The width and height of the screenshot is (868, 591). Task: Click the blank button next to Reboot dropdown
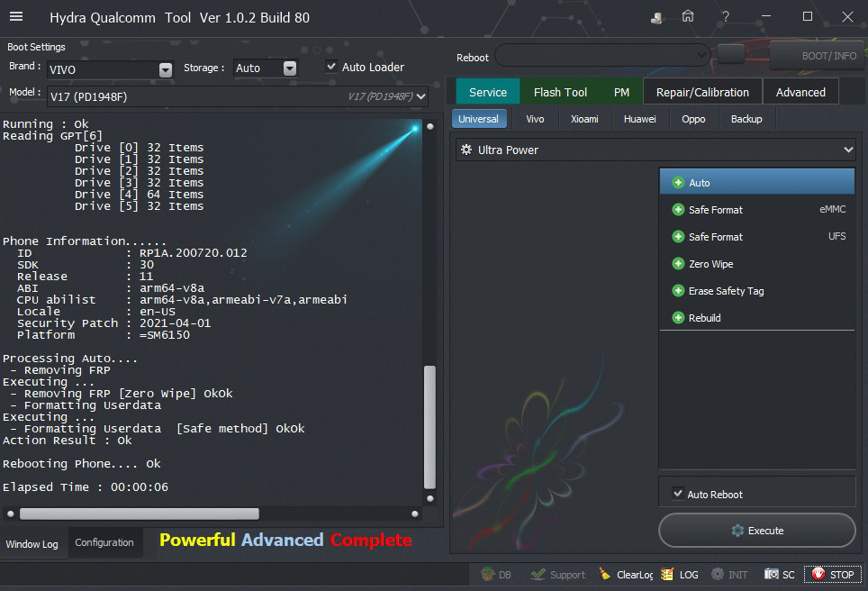pos(731,54)
